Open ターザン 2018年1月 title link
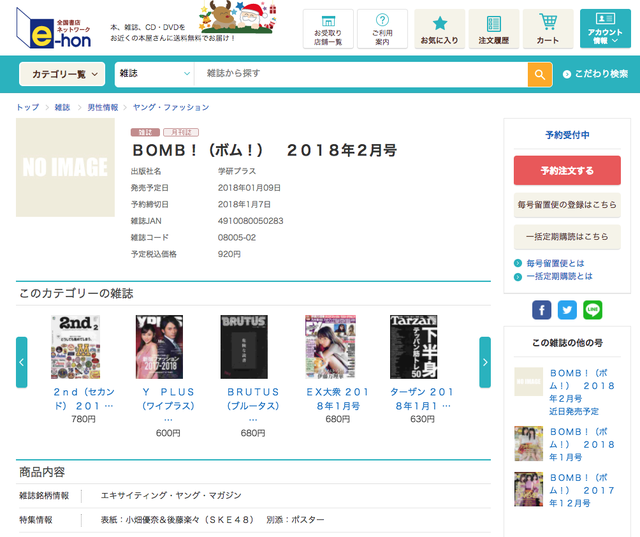Image resolution: width=640 pixels, height=537 pixels. coord(422,399)
